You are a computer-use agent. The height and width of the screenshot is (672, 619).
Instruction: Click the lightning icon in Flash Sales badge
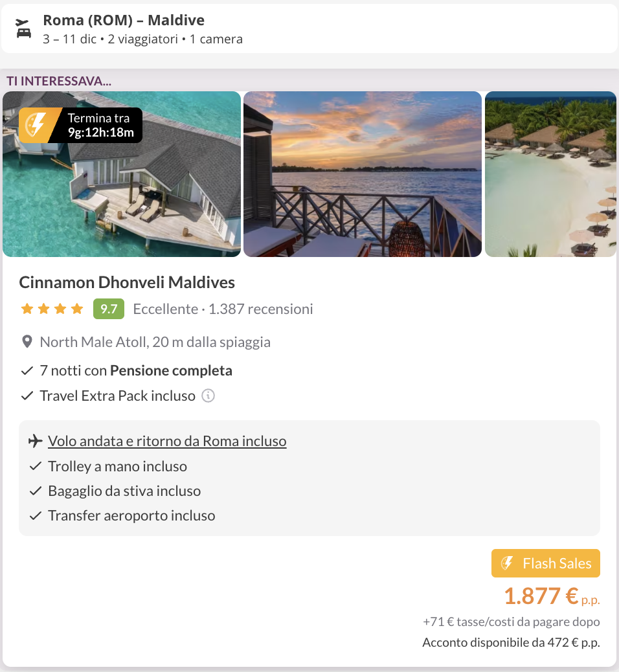508,563
